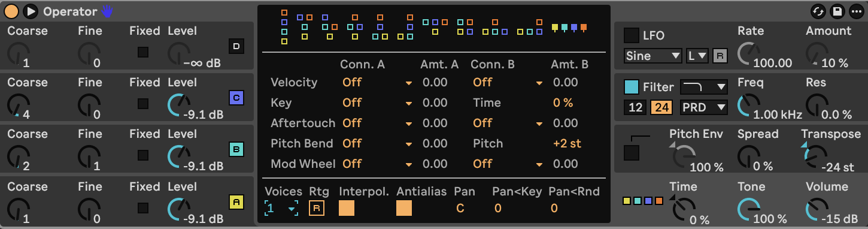868x229 pixels.
Task: Select oscillator A yellow button
Action: pyautogui.click(x=236, y=202)
